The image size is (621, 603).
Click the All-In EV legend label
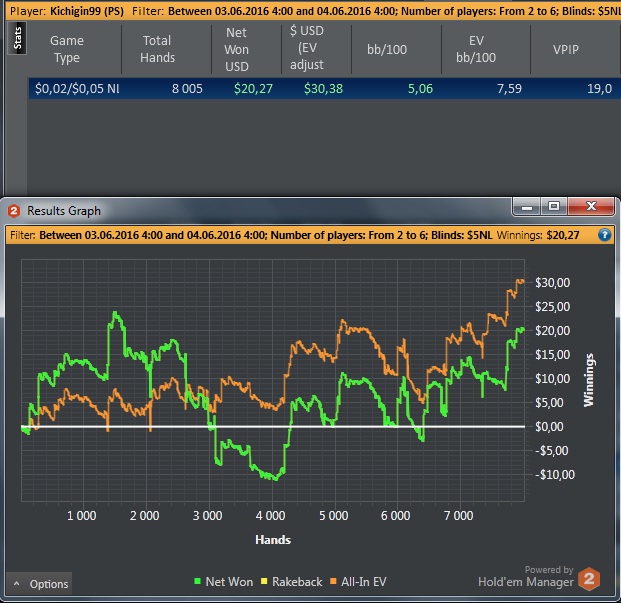pyautogui.click(x=364, y=582)
